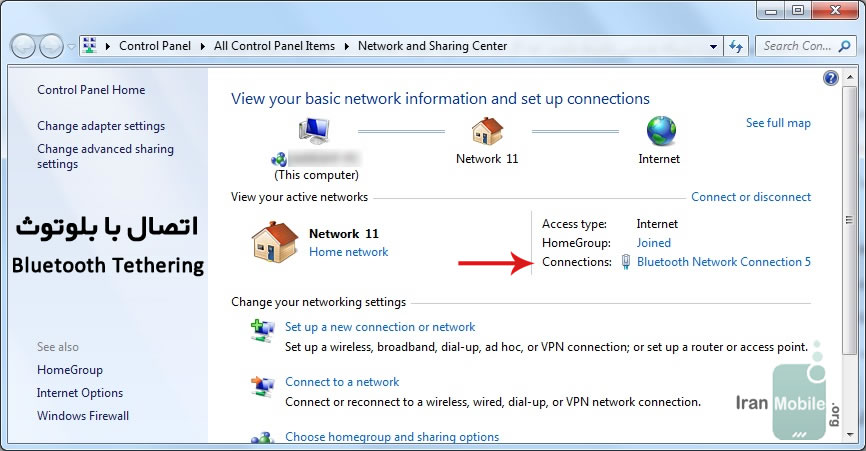
Task: Minimize the Network and Sharing Center window
Action: pos(771,10)
